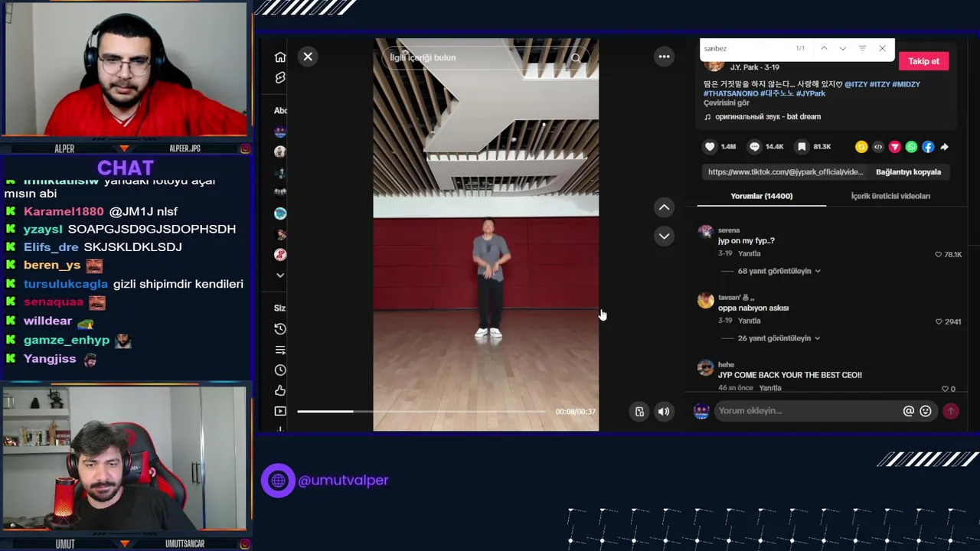Image resolution: width=980 pixels, height=551 pixels.
Task: Expand '26 yanıt görüntüleyin' replies
Action: [779, 338]
